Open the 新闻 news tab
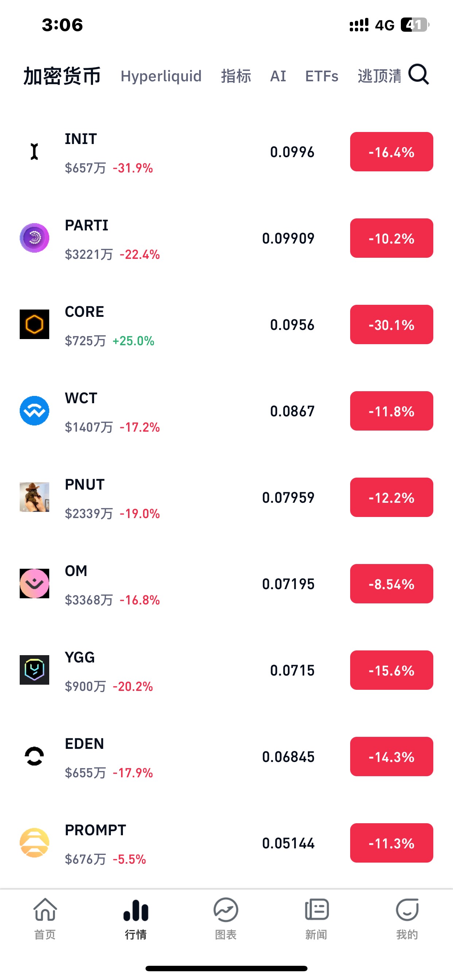The height and width of the screenshot is (980, 453). pos(316,918)
